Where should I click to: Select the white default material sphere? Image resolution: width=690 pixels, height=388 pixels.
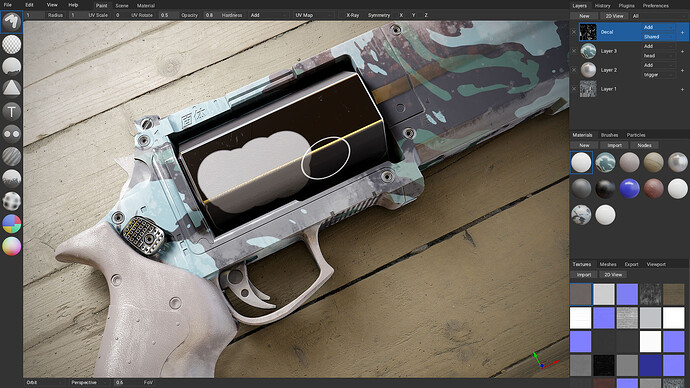(581, 162)
